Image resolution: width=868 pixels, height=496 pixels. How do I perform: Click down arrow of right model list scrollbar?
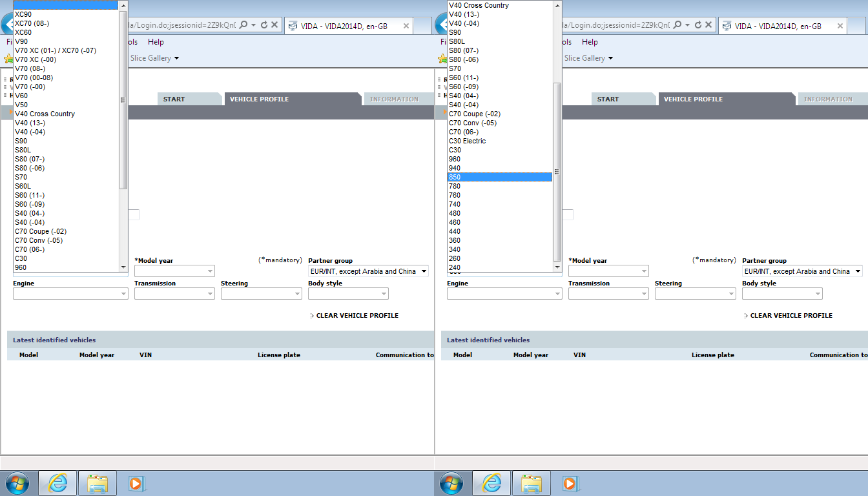click(x=557, y=266)
